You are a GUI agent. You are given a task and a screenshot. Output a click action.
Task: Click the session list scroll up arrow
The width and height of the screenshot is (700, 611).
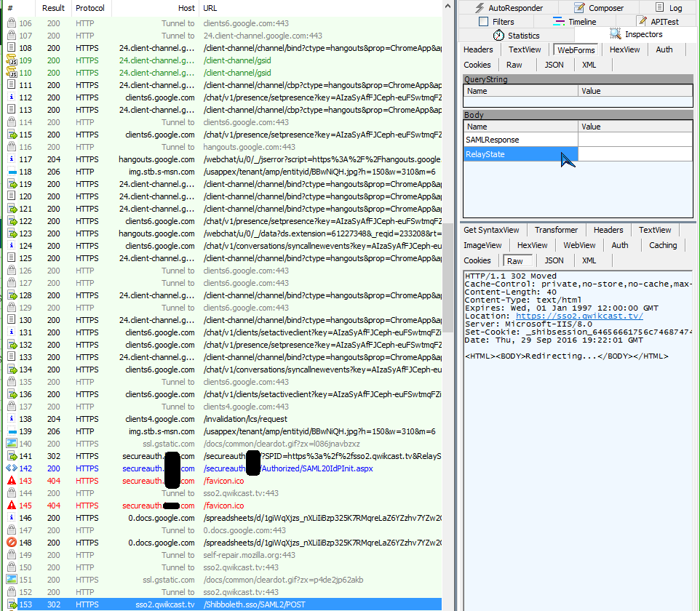click(x=448, y=7)
